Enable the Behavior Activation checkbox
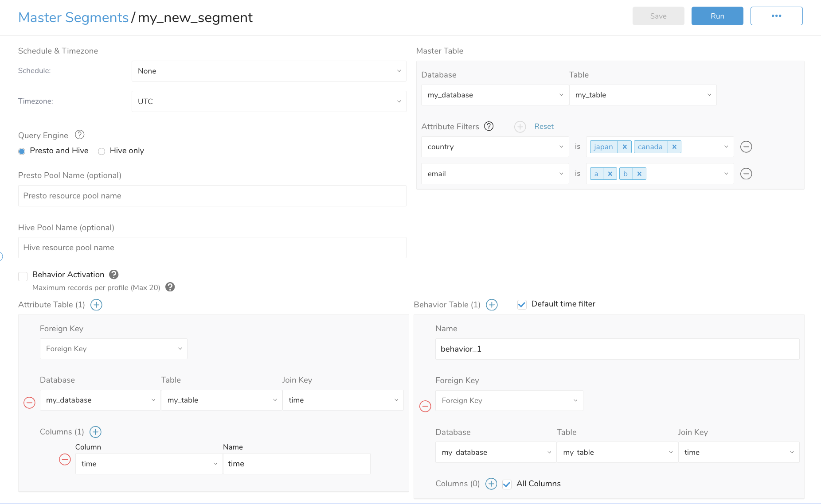This screenshot has width=821, height=504. tap(23, 276)
